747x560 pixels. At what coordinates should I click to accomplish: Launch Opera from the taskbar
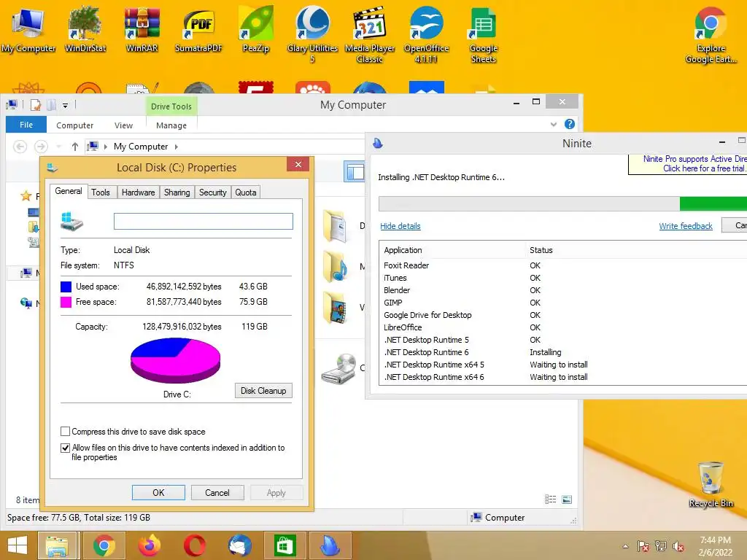click(194, 545)
